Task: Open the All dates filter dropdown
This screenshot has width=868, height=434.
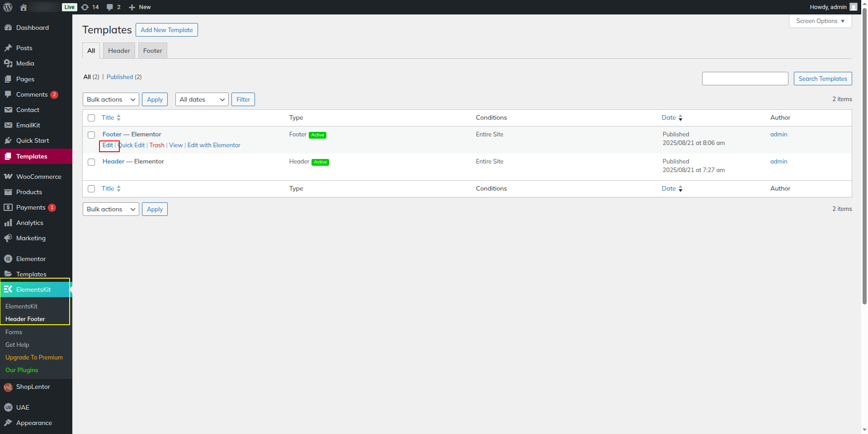Action: [x=202, y=99]
